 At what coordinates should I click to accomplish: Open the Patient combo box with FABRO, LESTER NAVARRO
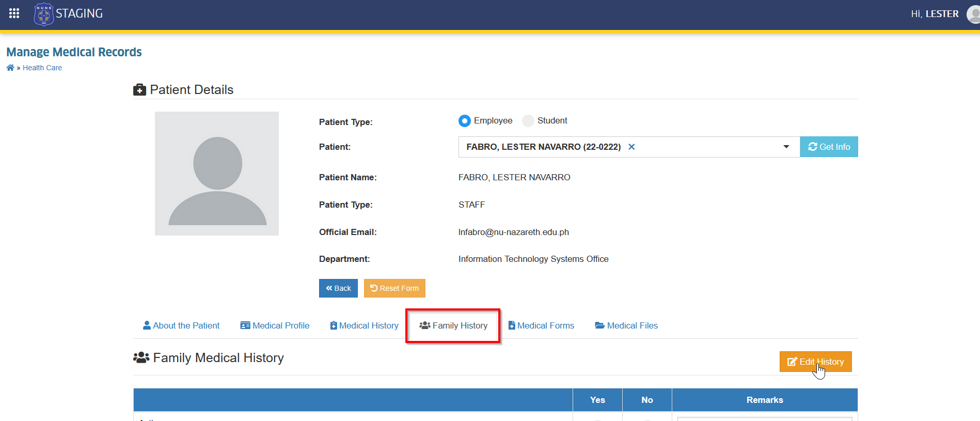tap(629, 147)
